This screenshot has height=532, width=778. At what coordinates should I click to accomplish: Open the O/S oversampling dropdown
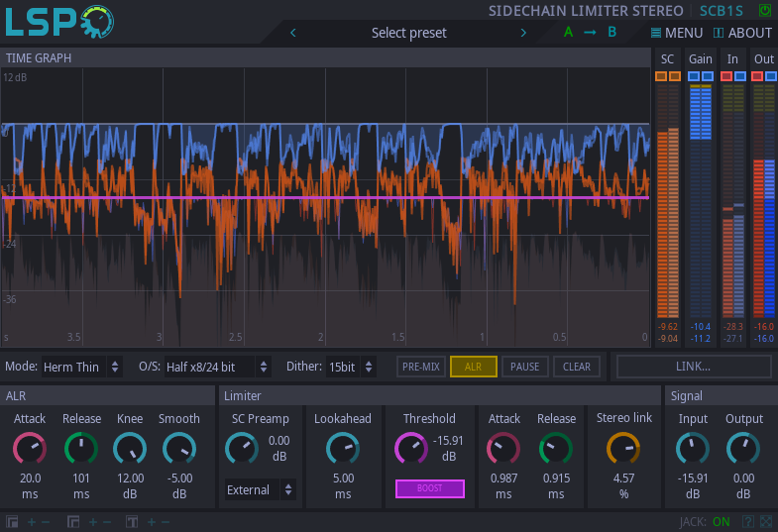tap(217, 367)
